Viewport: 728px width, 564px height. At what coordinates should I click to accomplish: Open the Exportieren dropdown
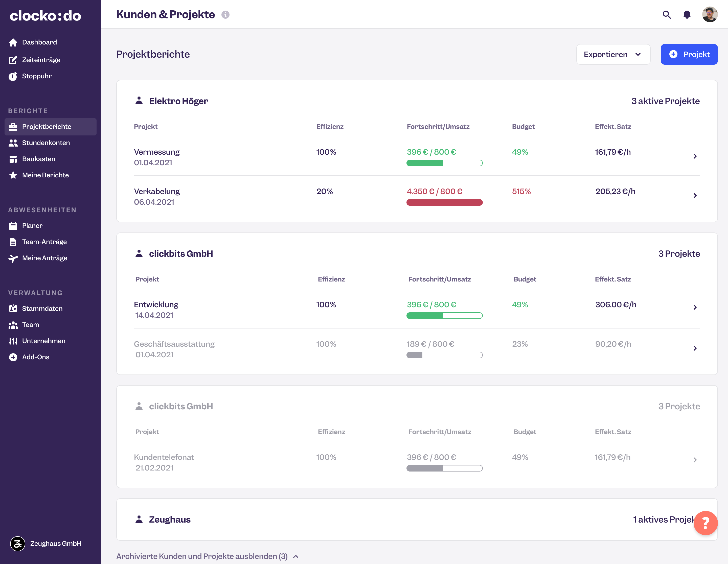click(613, 54)
